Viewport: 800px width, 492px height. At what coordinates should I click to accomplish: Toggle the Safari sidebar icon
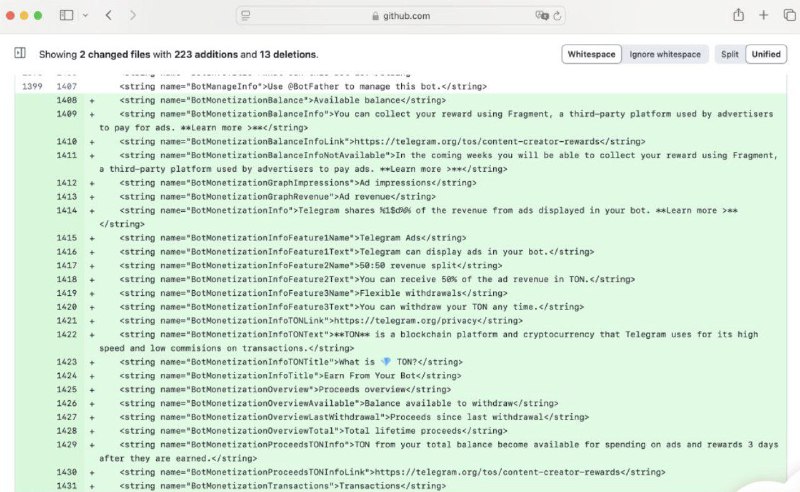click(66, 15)
